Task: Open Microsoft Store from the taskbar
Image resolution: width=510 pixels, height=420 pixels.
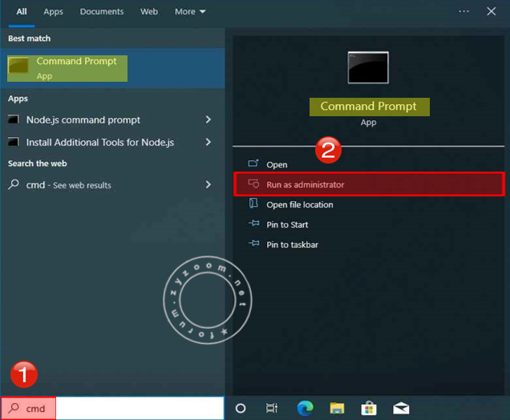Action: pos(369,408)
